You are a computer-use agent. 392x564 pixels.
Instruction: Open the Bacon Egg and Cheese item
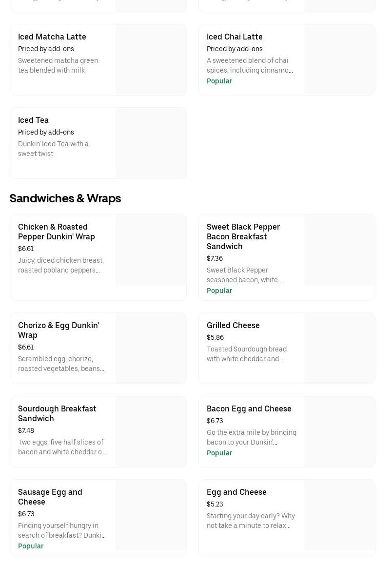coord(249,408)
